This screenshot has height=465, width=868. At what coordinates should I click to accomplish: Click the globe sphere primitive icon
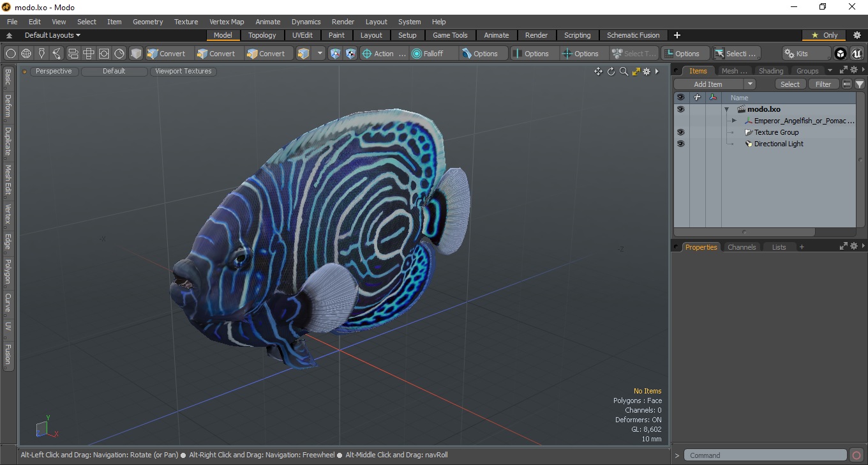(26, 54)
